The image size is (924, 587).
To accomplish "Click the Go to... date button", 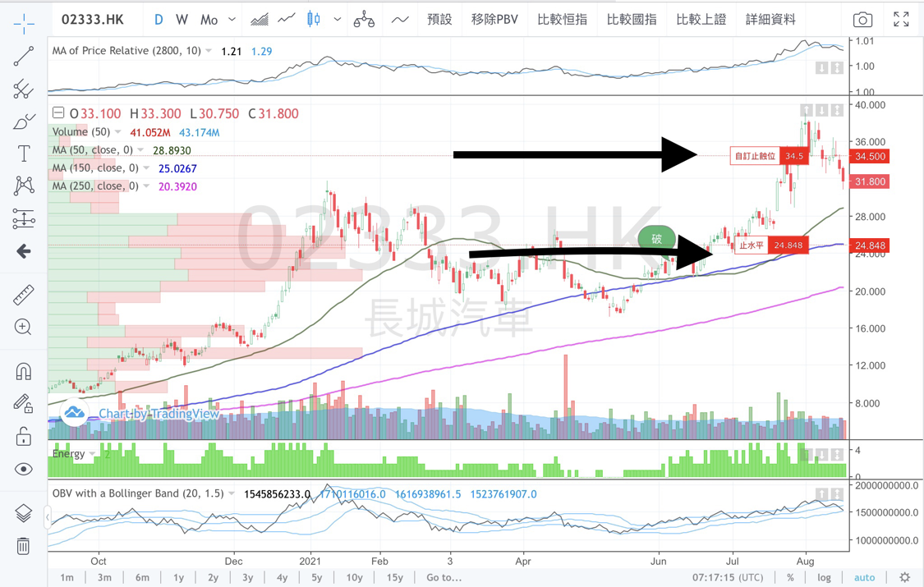I will click(x=444, y=578).
